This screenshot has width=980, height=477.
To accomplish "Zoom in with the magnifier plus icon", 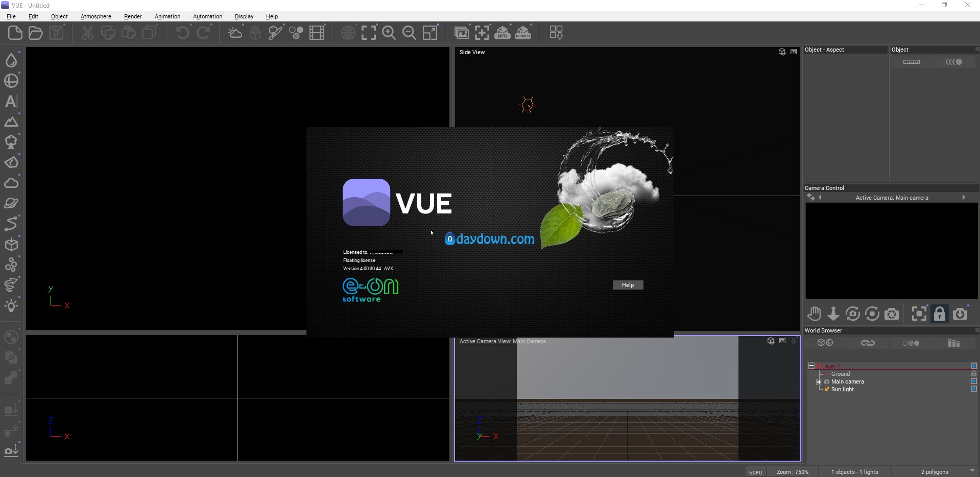I will pyautogui.click(x=389, y=33).
